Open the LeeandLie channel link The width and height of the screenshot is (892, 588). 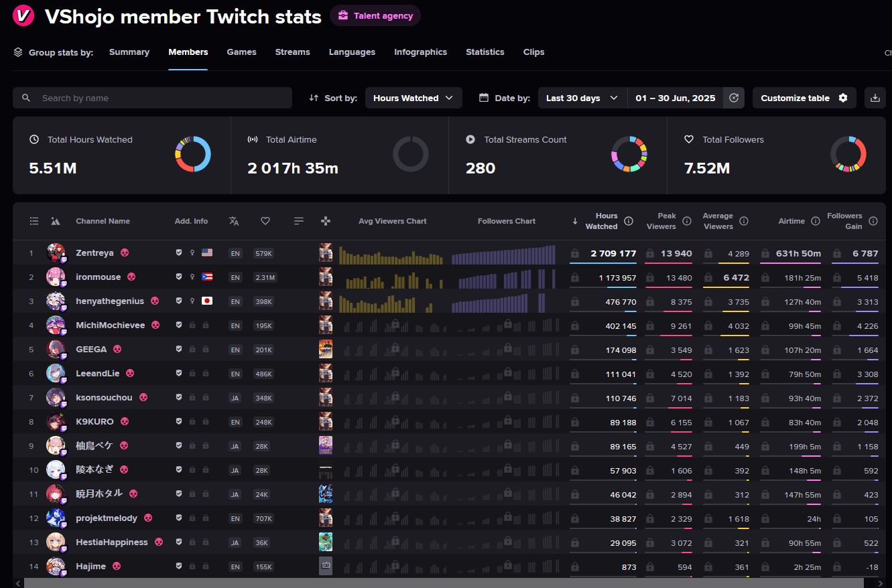point(98,374)
